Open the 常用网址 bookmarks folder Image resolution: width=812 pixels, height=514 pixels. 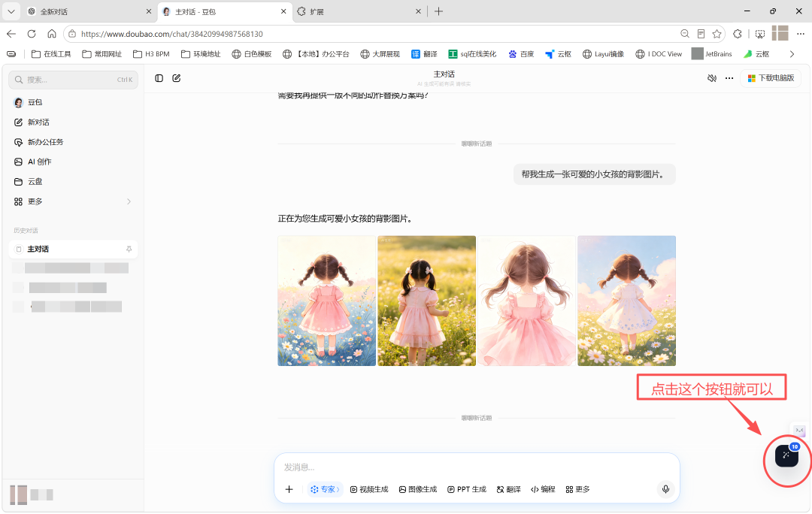click(x=102, y=54)
